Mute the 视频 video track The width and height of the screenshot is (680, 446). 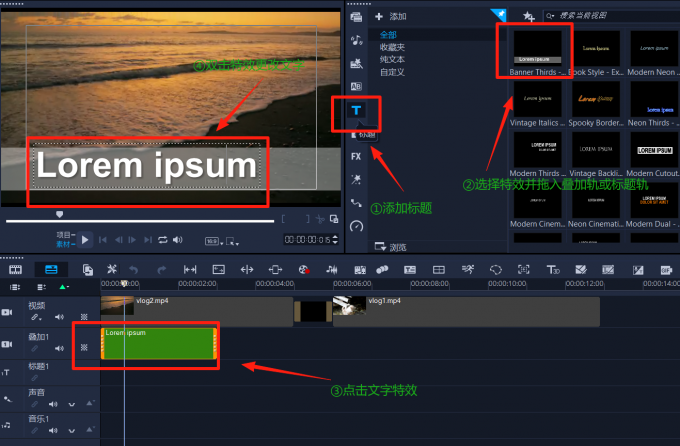(59, 317)
